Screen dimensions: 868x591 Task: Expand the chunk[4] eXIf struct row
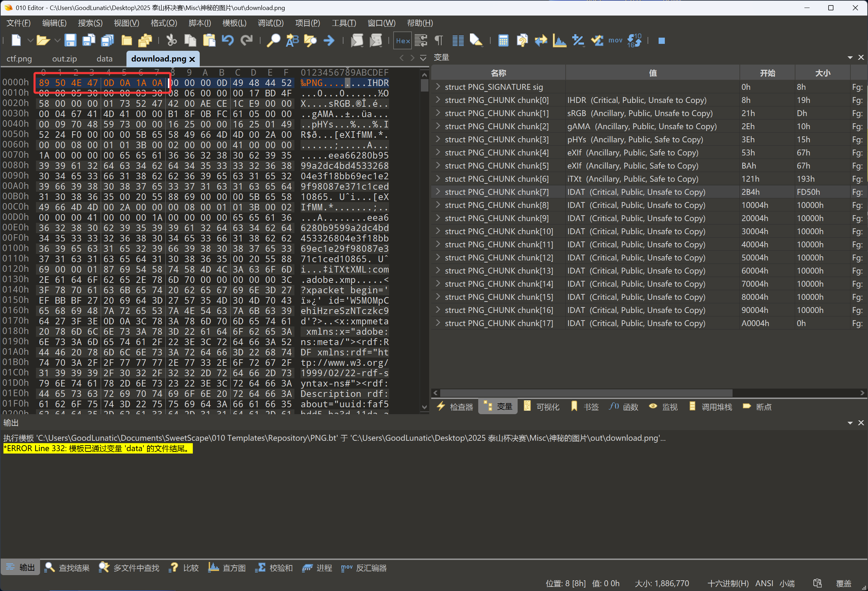tap(438, 152)
